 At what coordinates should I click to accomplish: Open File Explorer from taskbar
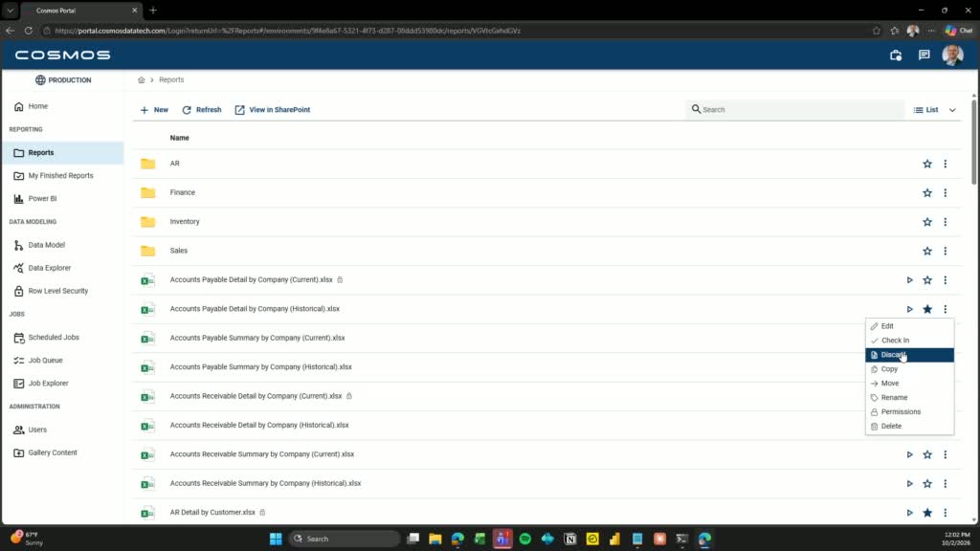pyautogui.click(x=435, y=539)
